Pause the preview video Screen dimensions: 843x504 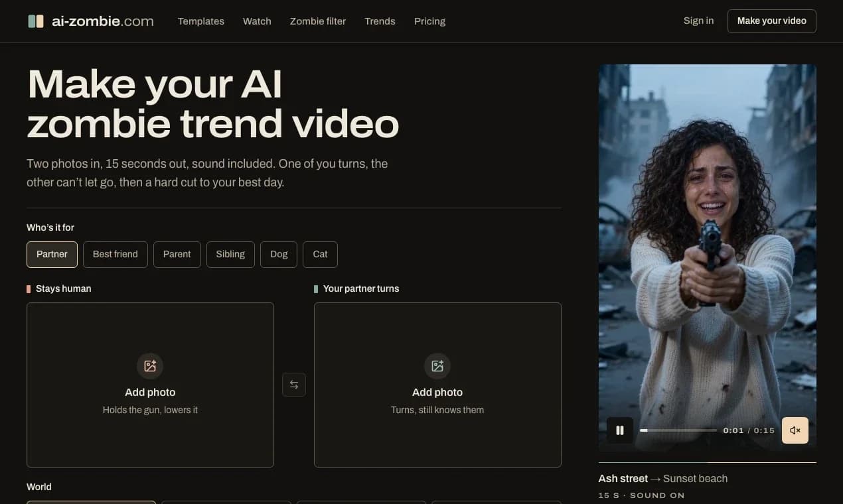[620, 430]
